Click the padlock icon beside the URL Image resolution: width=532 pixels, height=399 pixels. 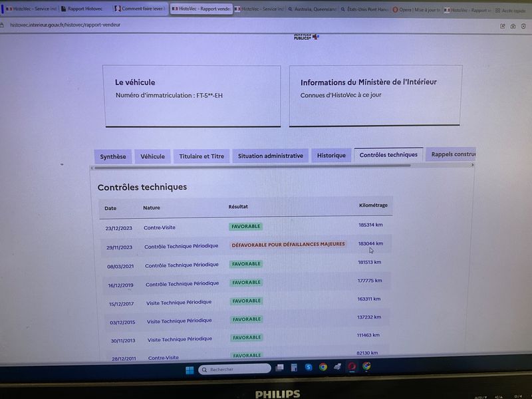[2, 25]
